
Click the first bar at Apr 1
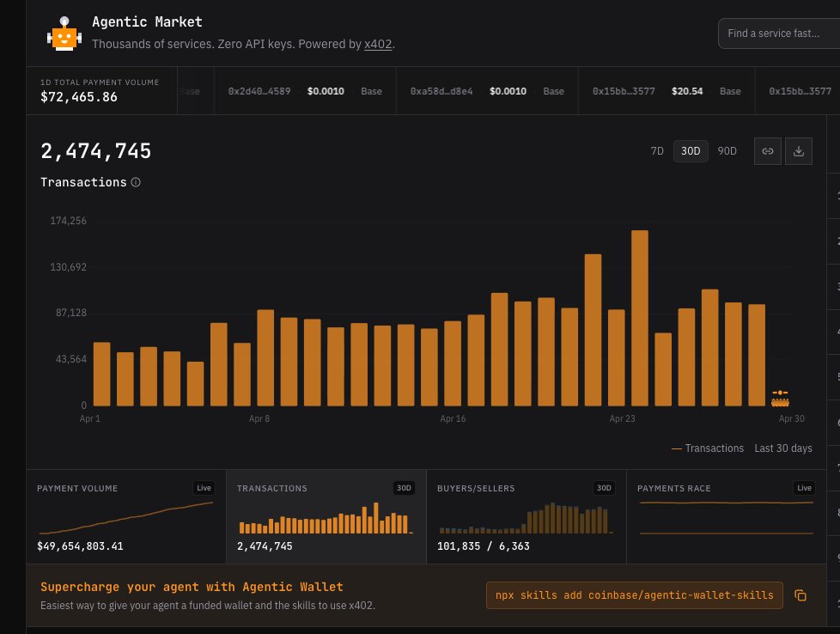pos(102,374)
